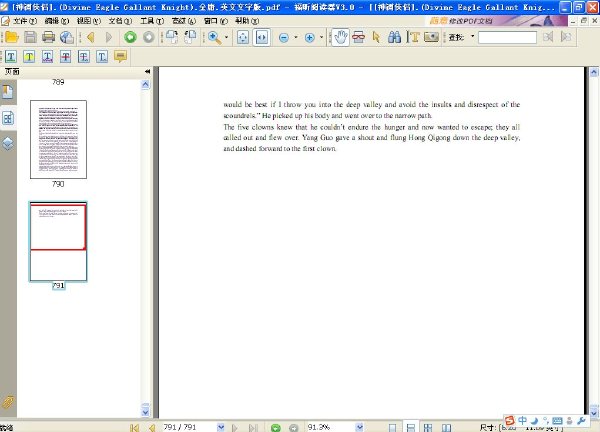Image resolution: width=600 pixels, height=432 pixels.
Task: Toggle the Hand tool
Action: tap(340, 37)
